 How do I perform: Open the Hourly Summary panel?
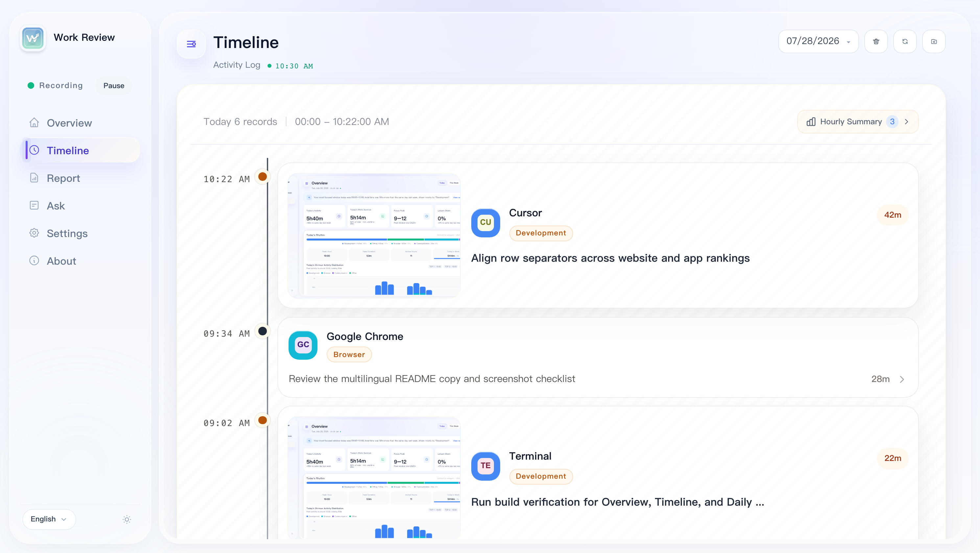coord(858,122)
